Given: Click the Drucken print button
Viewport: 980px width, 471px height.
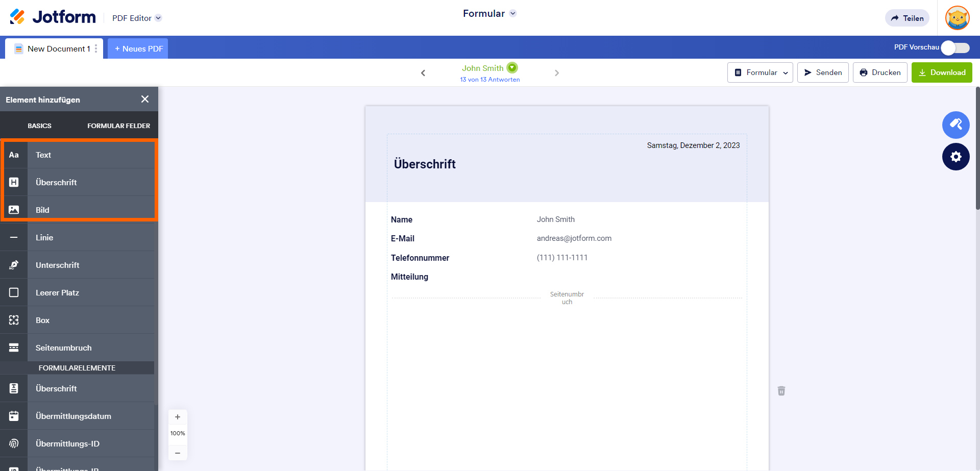Looking at the screenshot, I should coord(880,72).
